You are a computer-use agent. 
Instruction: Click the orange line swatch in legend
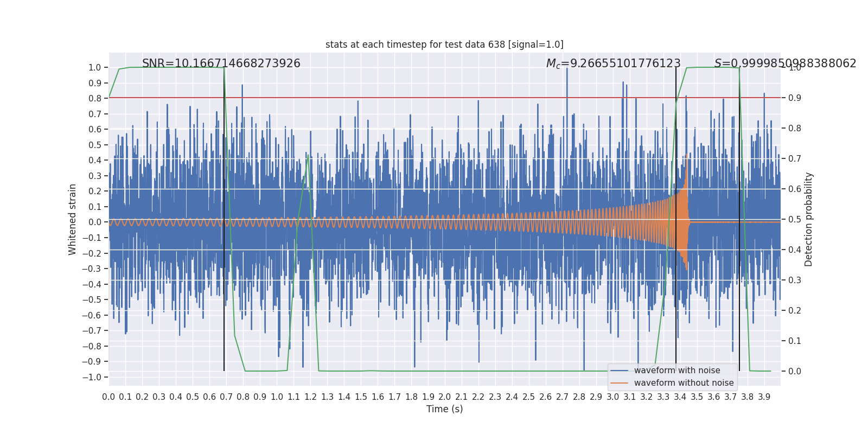click(620, 383)
